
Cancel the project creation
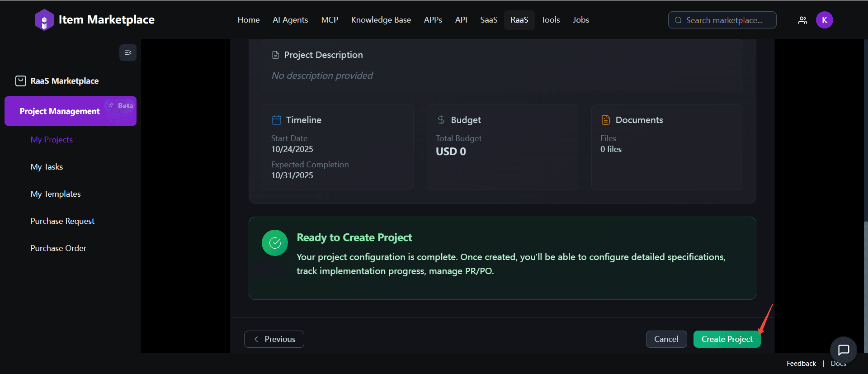point(666,339)
